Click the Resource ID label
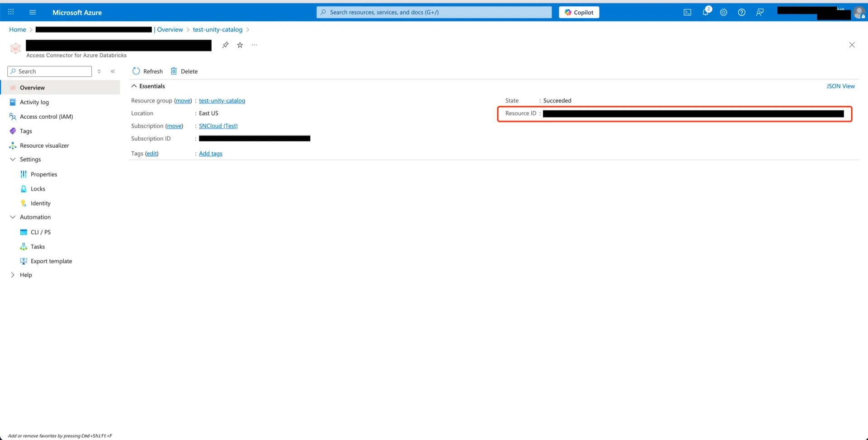The image size is (868, 440). (x=521, y=113)
